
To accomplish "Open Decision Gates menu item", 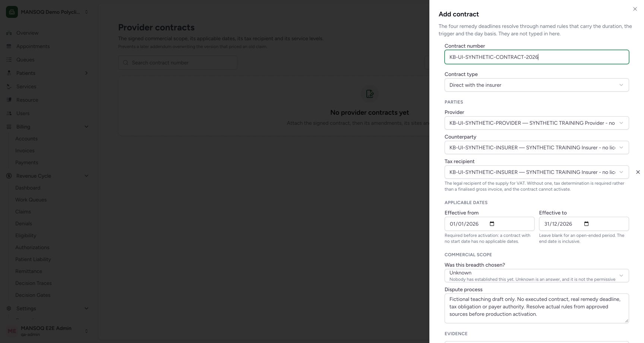I will (x=33, y=295).
